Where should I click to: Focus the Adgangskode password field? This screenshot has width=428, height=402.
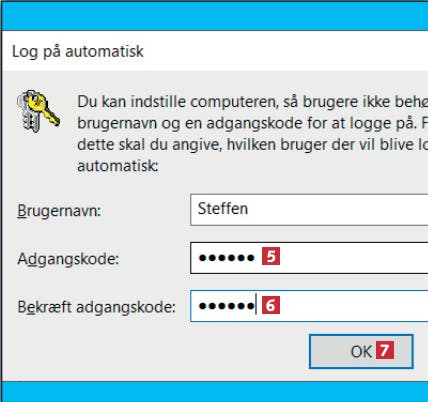tap(309, 258)
